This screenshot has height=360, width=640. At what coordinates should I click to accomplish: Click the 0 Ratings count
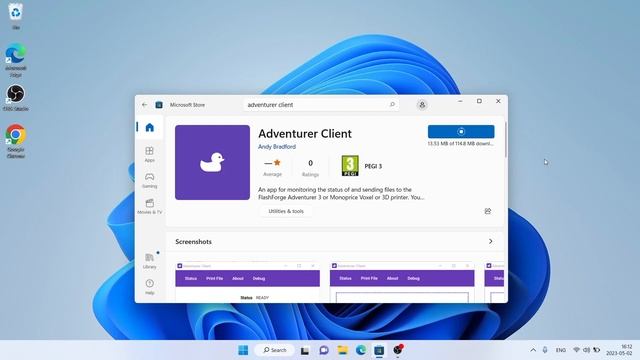pyautogui.click(x=310, y=167)
